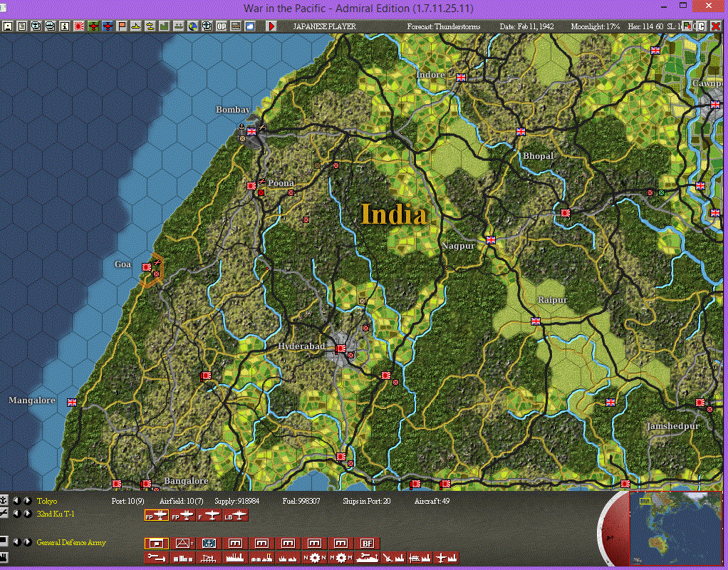Screen dimensions: 728x570
Task: Open the Tokyo base name link
Action: [x=47, y=501]
